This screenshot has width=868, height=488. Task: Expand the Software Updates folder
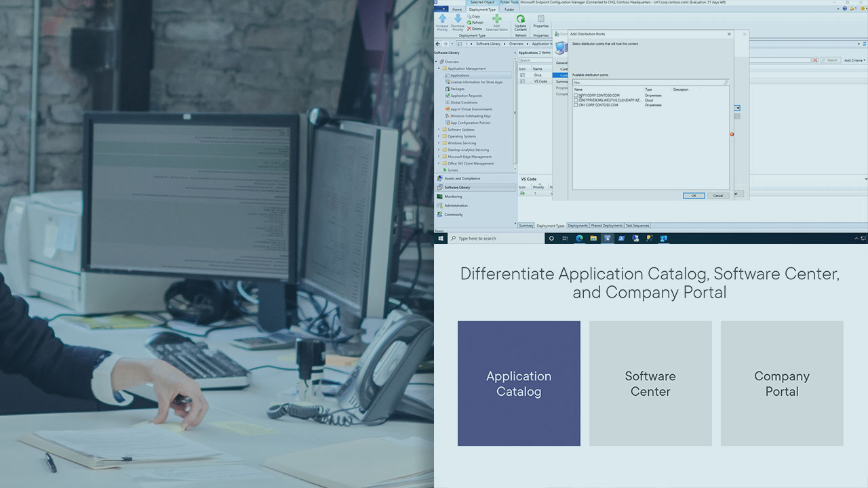click(439, 129)
